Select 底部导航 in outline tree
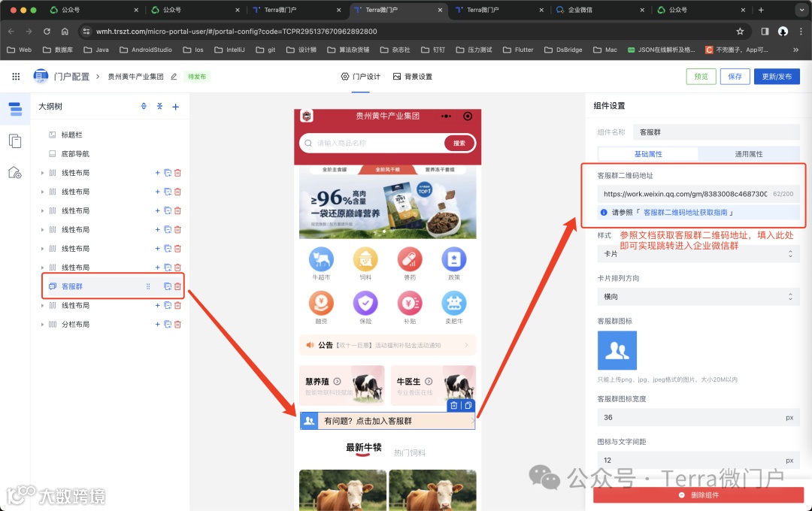 point(75,154)
